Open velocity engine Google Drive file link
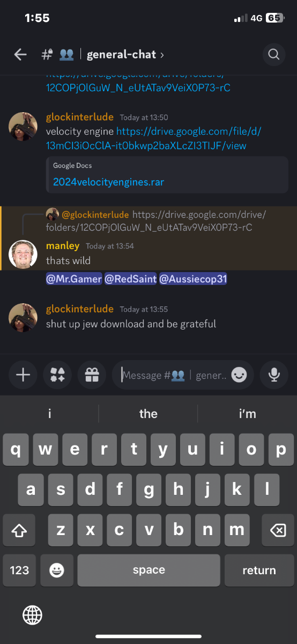This screenshot has height=644, width=297. tap(154, 138)
